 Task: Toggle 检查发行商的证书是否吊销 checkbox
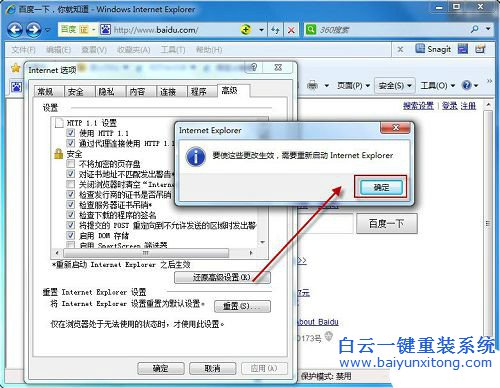70,194
